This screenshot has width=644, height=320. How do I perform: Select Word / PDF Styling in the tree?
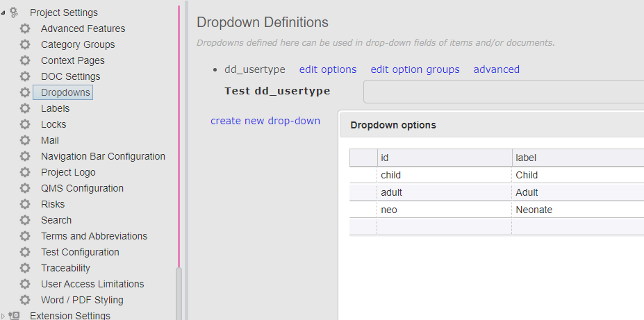click(x=82, y=300)
